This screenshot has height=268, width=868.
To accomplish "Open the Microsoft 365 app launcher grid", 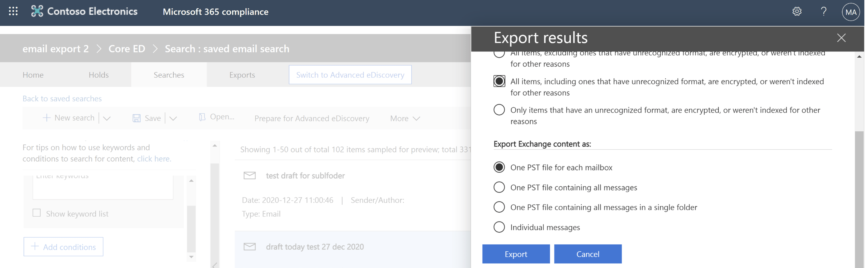I will pyautogui.click(x=13, y=11).
